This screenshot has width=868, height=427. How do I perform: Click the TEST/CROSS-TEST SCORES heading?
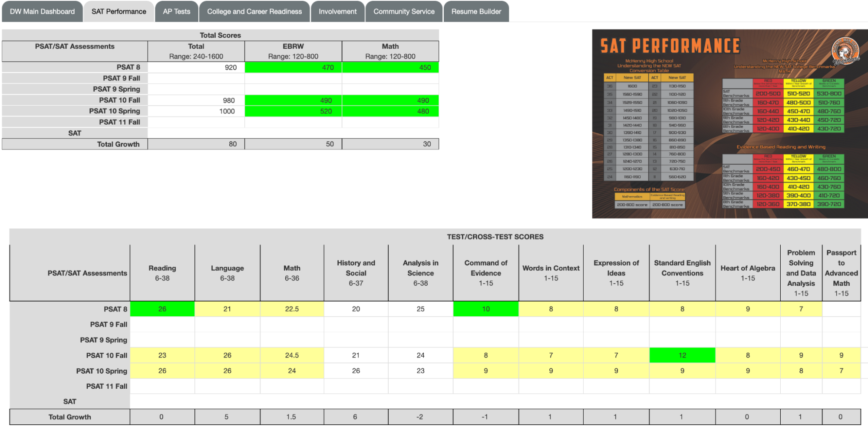click(495, 237)
